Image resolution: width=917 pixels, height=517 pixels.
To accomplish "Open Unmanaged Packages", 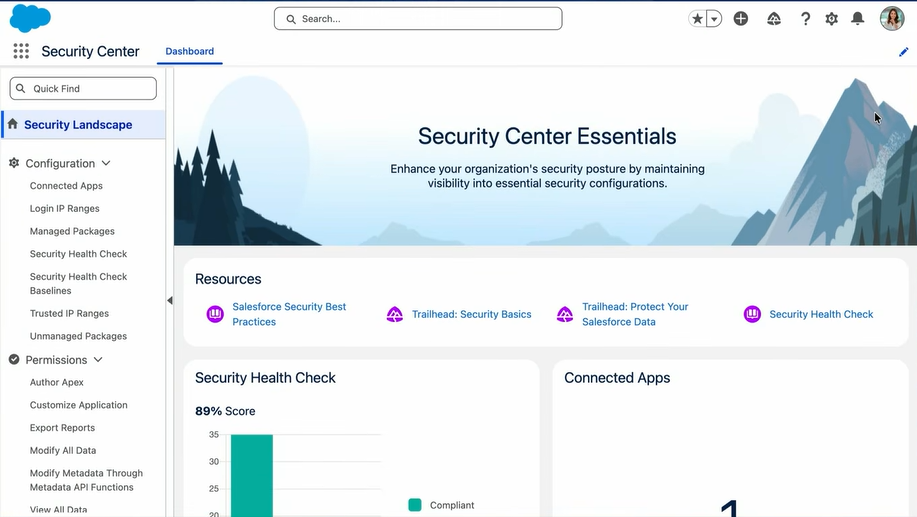I will 78,336.
